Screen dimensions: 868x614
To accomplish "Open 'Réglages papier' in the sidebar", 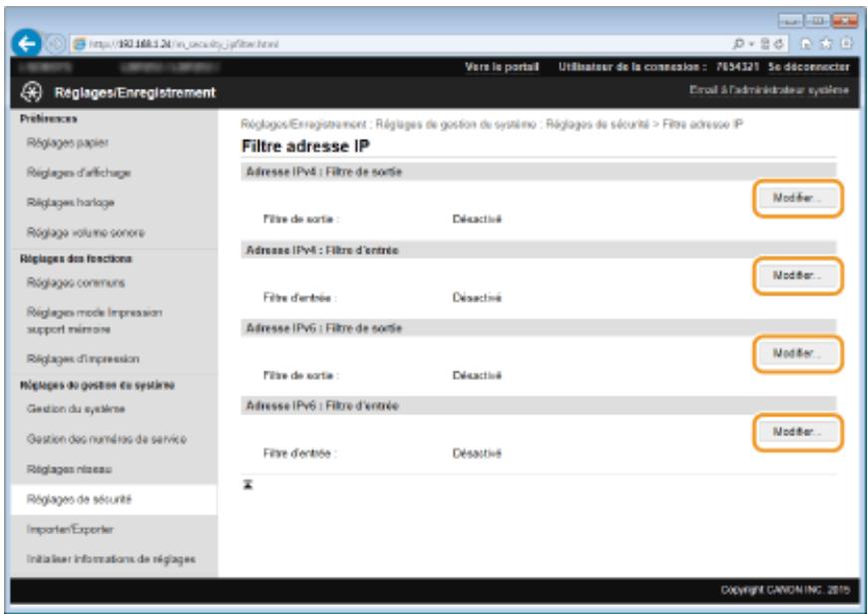I will coord(68,143).
